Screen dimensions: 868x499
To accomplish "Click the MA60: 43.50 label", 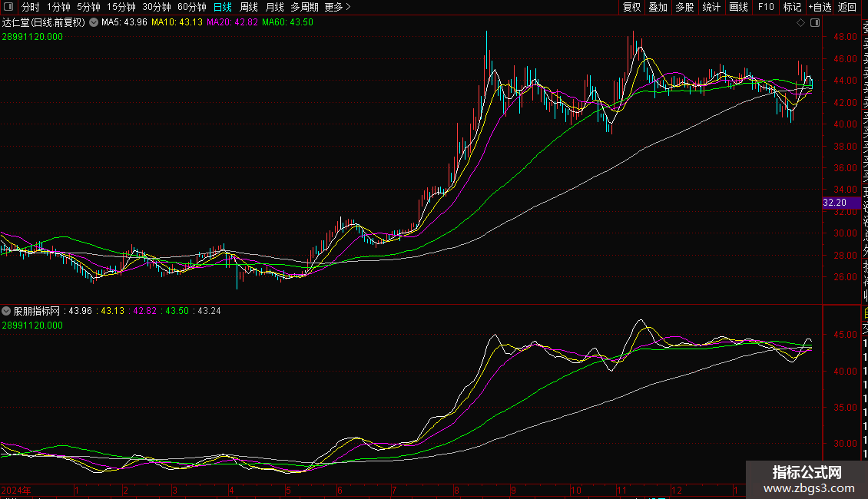I will pyautogui.click(x=288, y=22).
